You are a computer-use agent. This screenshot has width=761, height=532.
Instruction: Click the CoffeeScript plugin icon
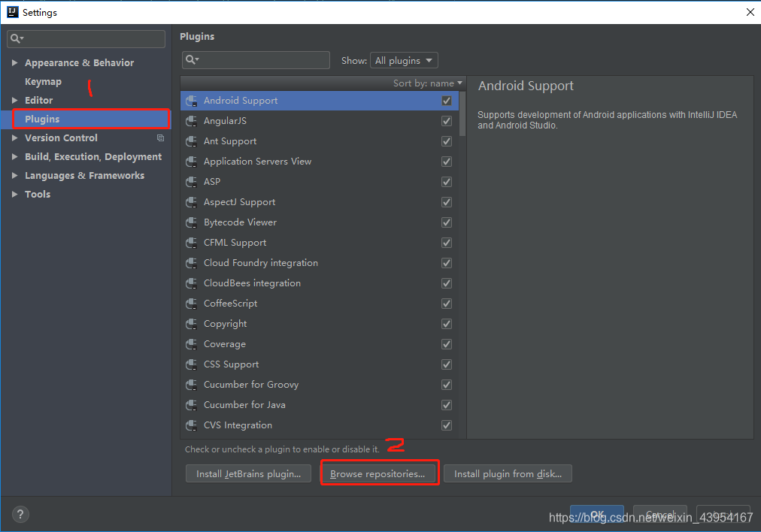click(x=192, y=304)
